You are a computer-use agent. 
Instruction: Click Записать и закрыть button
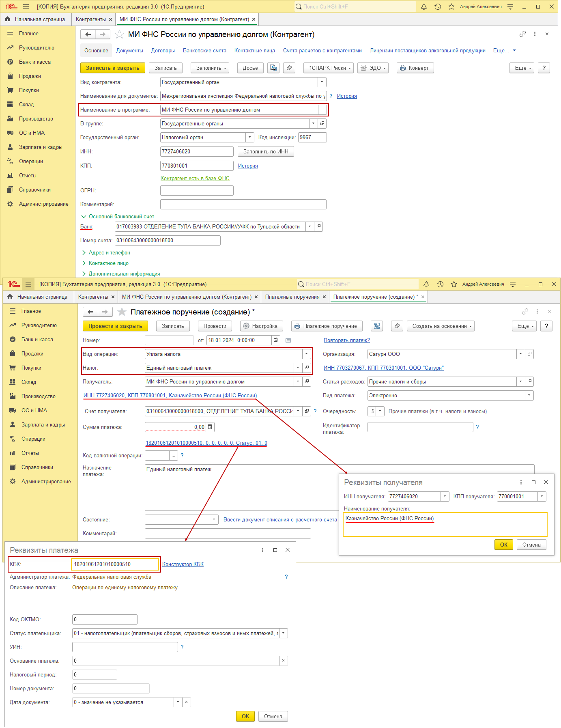click(113, 68)
